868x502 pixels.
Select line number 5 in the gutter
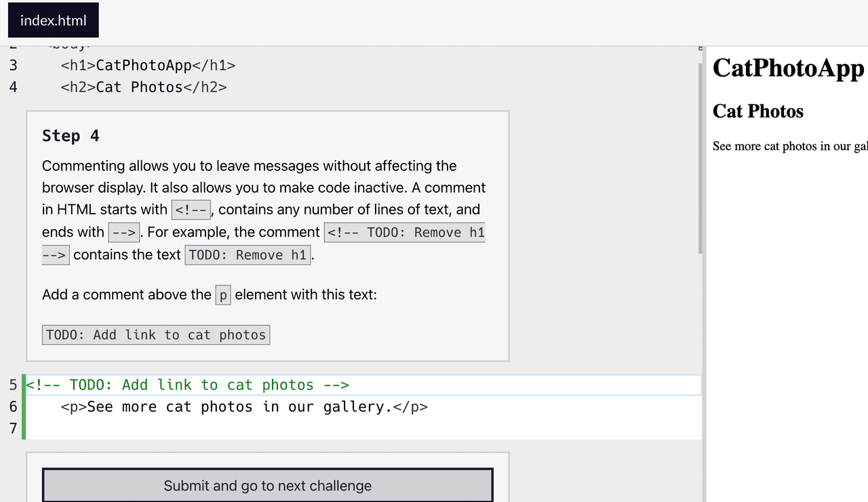(13, 385)
